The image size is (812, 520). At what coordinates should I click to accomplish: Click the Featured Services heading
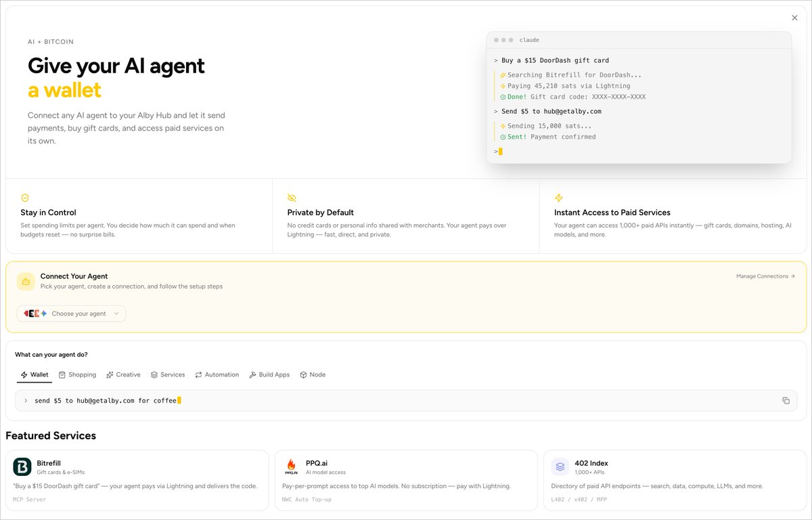51,435
